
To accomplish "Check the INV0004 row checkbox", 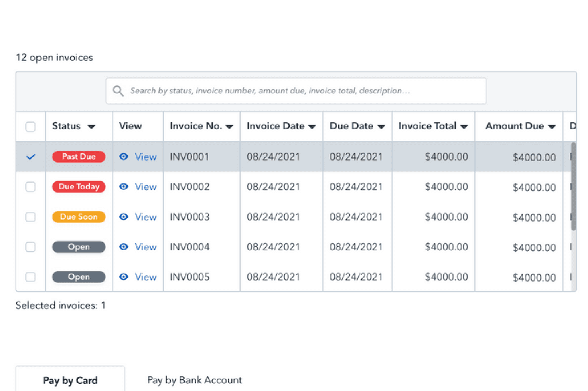I will click(30, 247).
